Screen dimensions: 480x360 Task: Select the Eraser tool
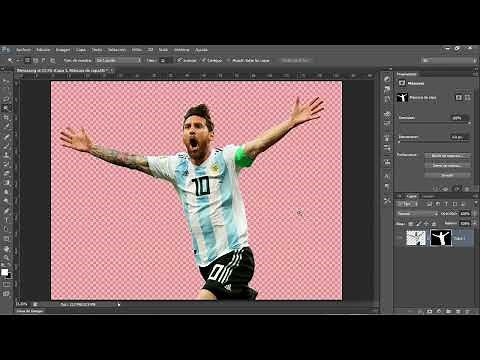click(x=6, y=173)
